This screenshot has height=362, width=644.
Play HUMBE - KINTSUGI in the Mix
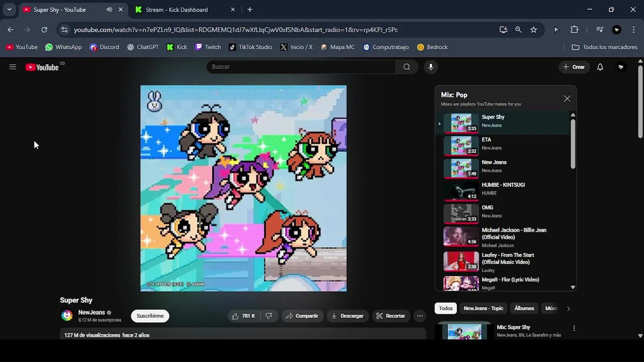pos(503,191)
